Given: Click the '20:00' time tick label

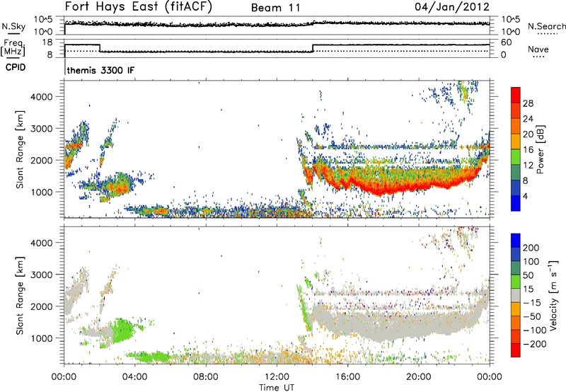Looking at the screenshot, I should [419, 377].
